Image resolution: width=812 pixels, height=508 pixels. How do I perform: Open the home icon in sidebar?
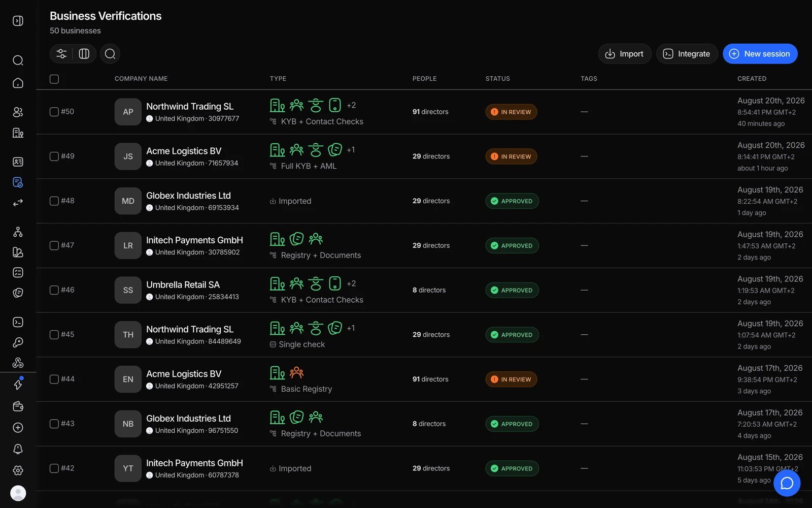pyautogui.click(x=18, y=83)
